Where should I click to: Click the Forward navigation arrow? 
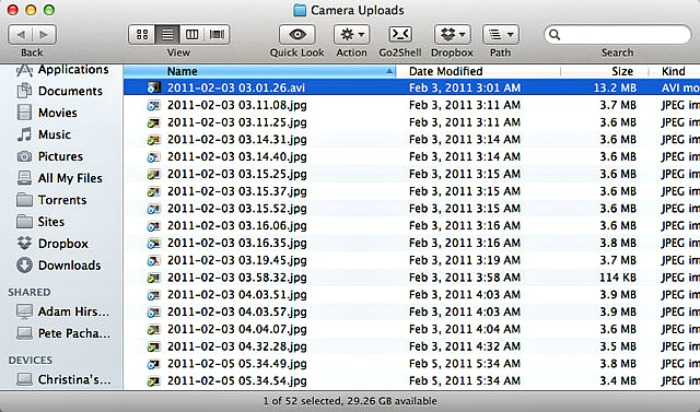[46, 34]
